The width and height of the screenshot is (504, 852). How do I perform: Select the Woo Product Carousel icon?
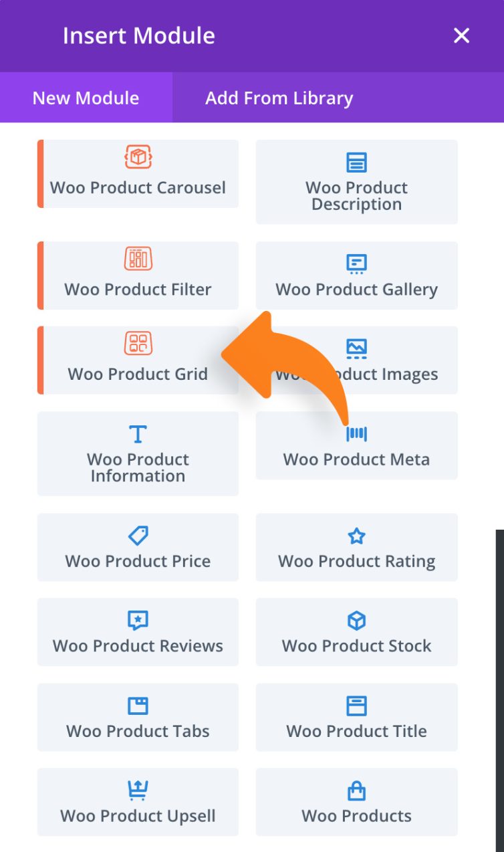[138, 157]
